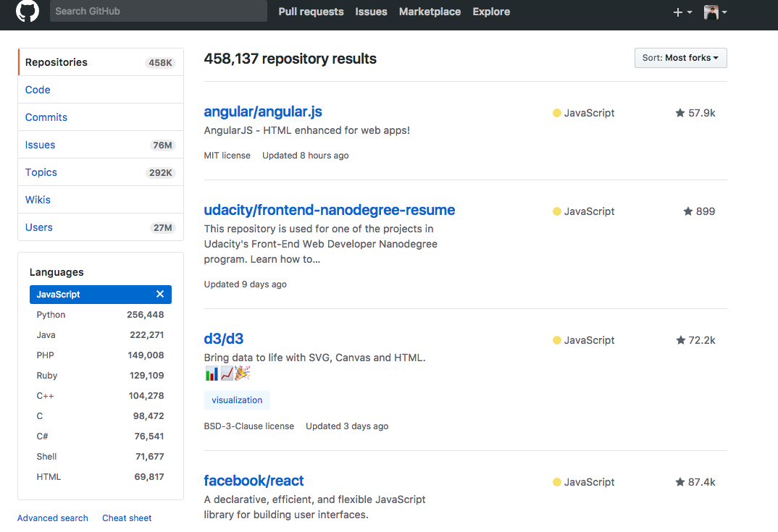Click the bar chart emoji in d3 description
Image resolution: width=778 pixels, height=532 pixels.
[x=212, y=373]
